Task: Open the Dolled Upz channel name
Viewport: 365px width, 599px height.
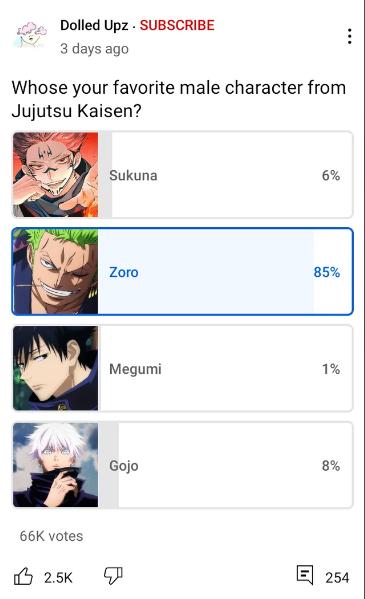Action: 94,25
